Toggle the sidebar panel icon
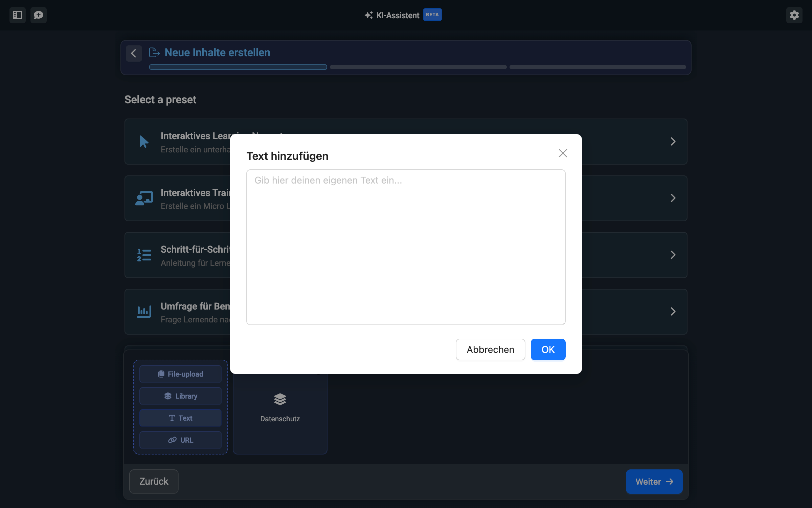The width and height of the screenshot is (812, 508). pyautogui.click(x=18, y=15)
